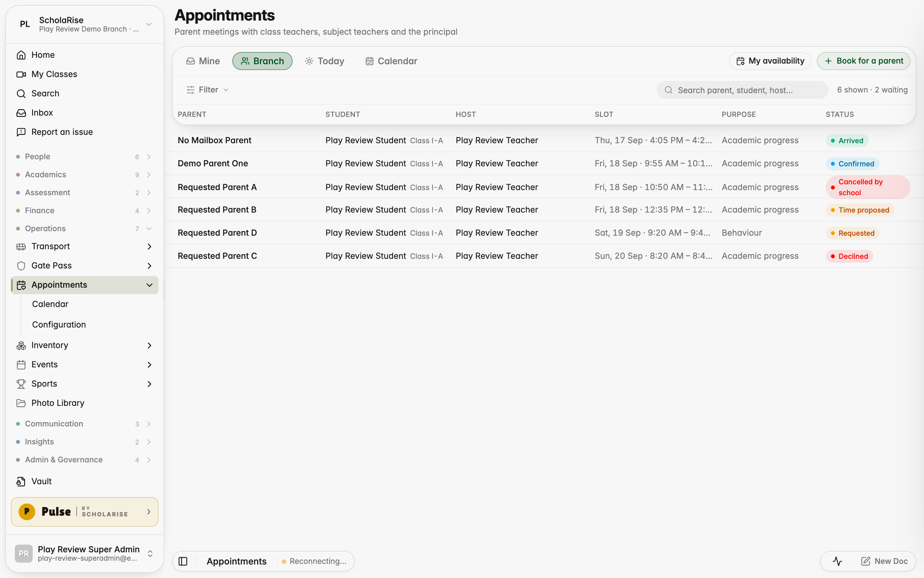Expand the Finance section
Viewport: 924px width, 578px height.
tap(84, 211)
